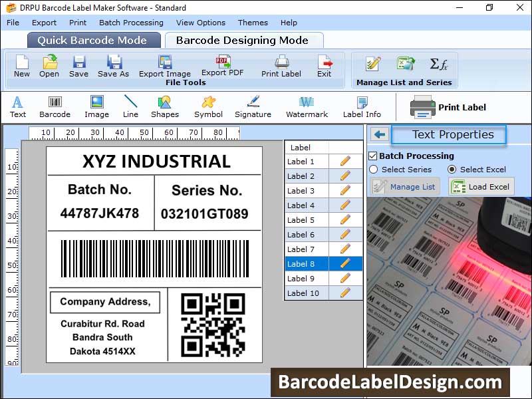Edit Label 3 with its pencil icon
The image size is (532, 399).
tap(344, 191)
